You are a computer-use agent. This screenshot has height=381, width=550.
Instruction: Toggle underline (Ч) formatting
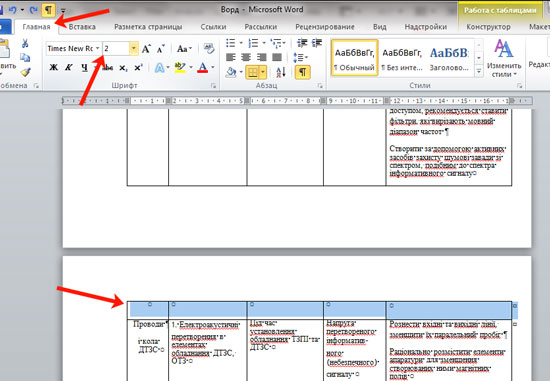point(84,68)
